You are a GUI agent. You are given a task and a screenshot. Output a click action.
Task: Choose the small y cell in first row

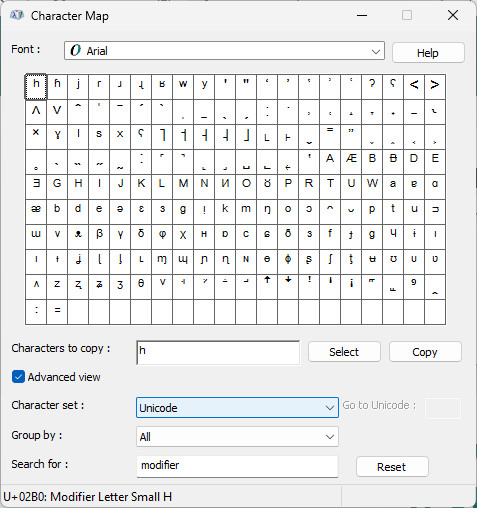pyautogui.click(x=204, y=87)
